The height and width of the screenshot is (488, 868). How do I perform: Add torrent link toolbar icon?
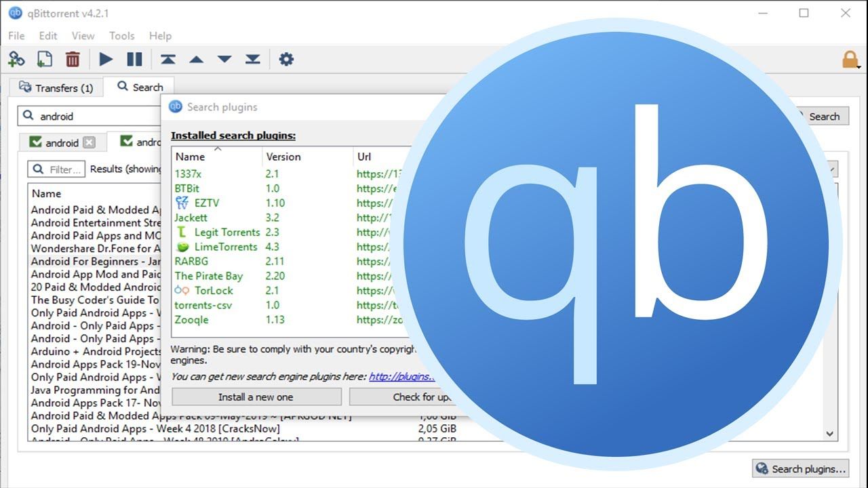coord(16,60)
